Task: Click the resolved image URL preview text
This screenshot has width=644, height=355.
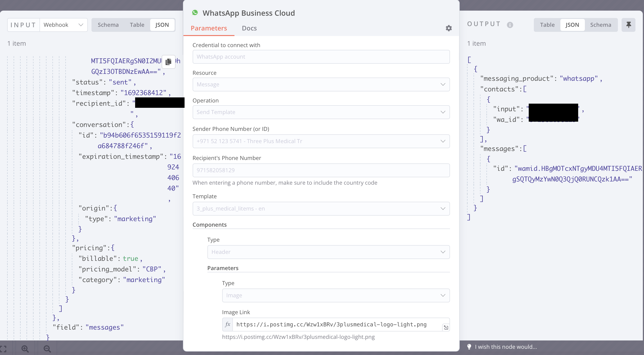Action: tap(298, 337)
